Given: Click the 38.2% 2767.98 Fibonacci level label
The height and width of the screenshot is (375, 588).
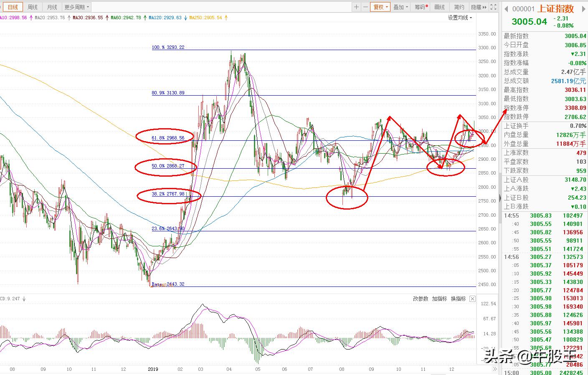Looking at the screenshot, I should click(168, 194).
